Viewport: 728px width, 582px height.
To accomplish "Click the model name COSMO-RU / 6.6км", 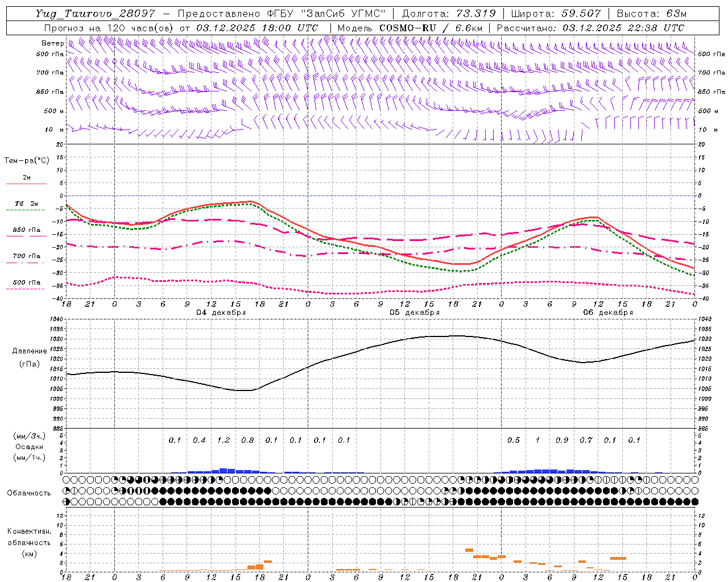I will (x=431, y=28).
